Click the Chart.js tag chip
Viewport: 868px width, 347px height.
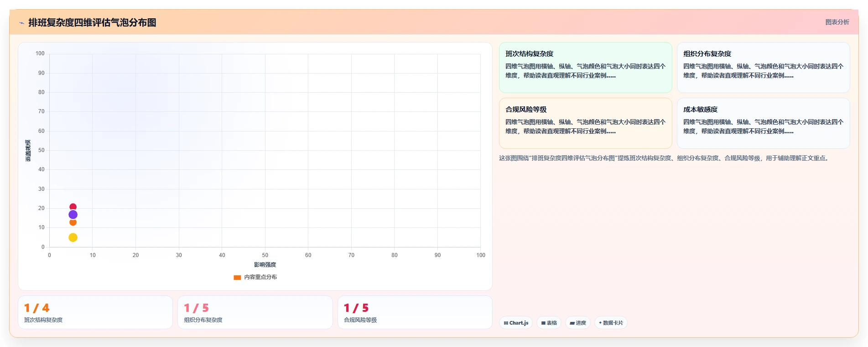point(516,323)
